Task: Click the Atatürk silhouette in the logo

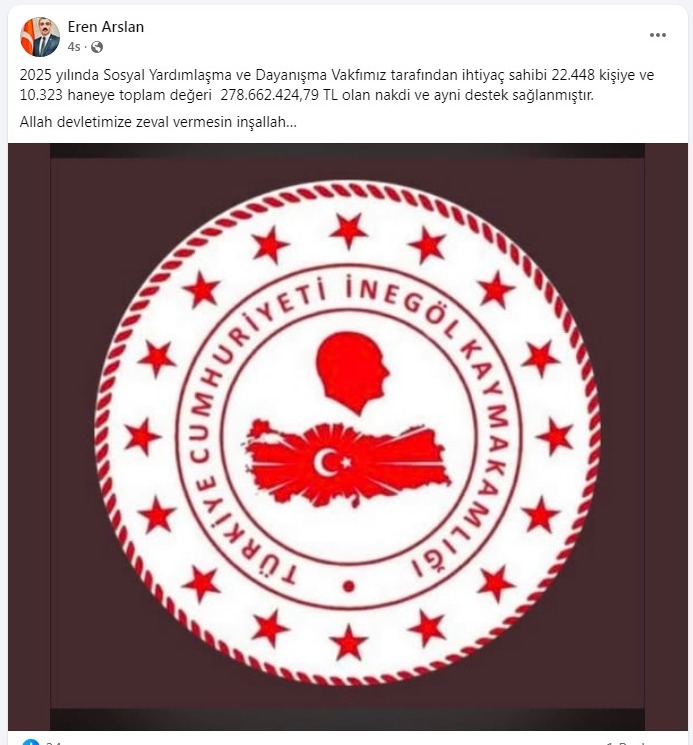Action: (352, 372)
